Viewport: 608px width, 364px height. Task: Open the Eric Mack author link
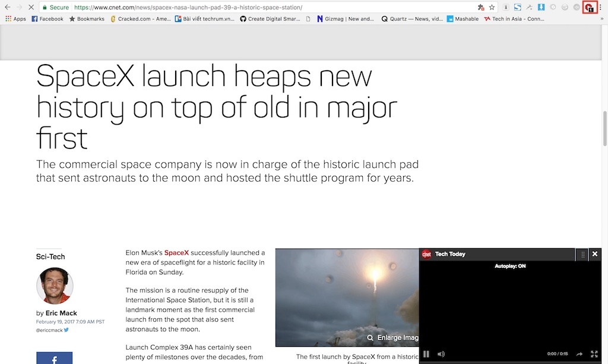click(61, 313)
